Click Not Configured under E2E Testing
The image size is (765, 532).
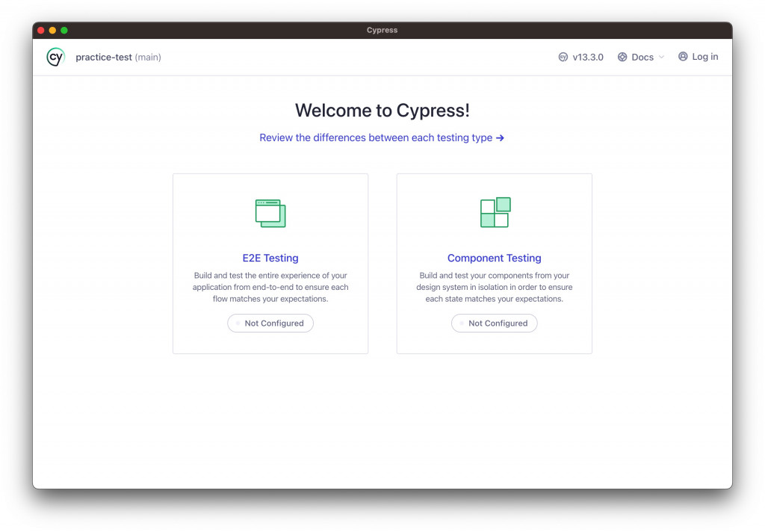click(x=270, y=323)
